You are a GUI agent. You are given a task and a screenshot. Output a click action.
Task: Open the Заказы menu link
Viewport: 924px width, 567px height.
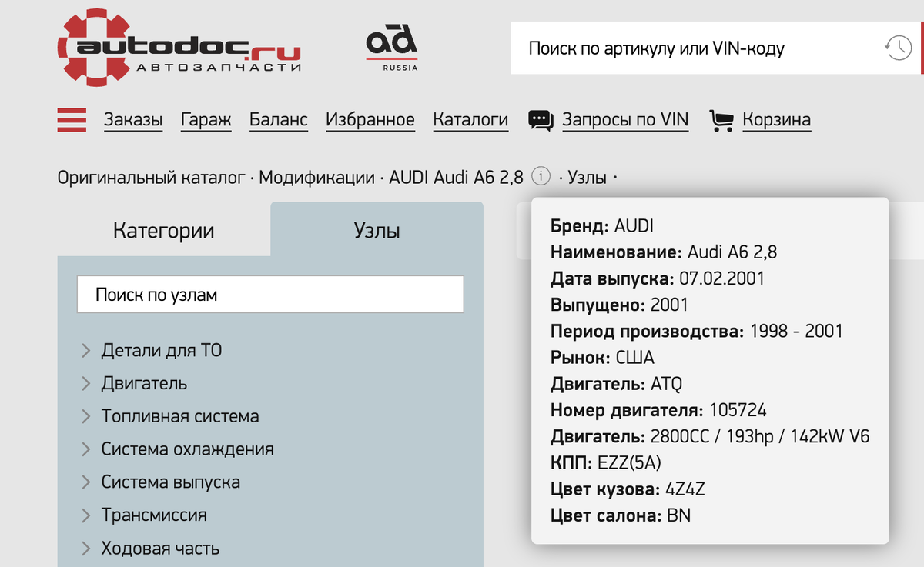point(133,120)
